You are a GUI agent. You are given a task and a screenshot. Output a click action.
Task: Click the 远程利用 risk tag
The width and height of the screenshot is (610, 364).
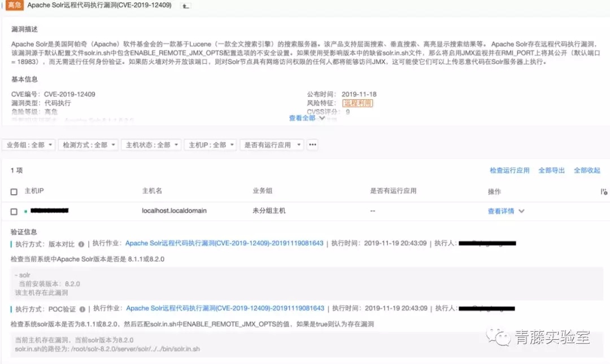358,103
